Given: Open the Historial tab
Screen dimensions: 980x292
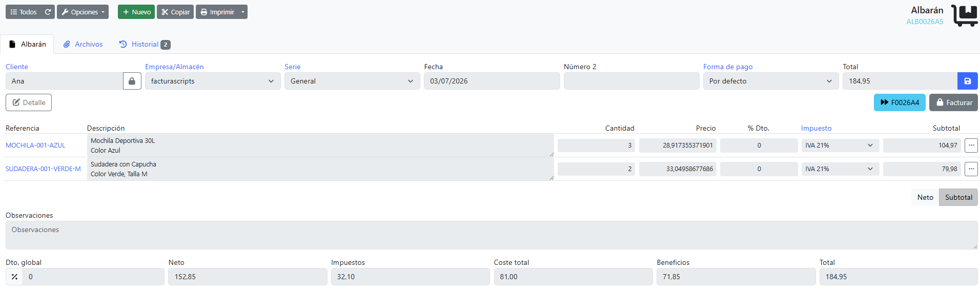Looking at the screenshot, I should tap(145, 44).
